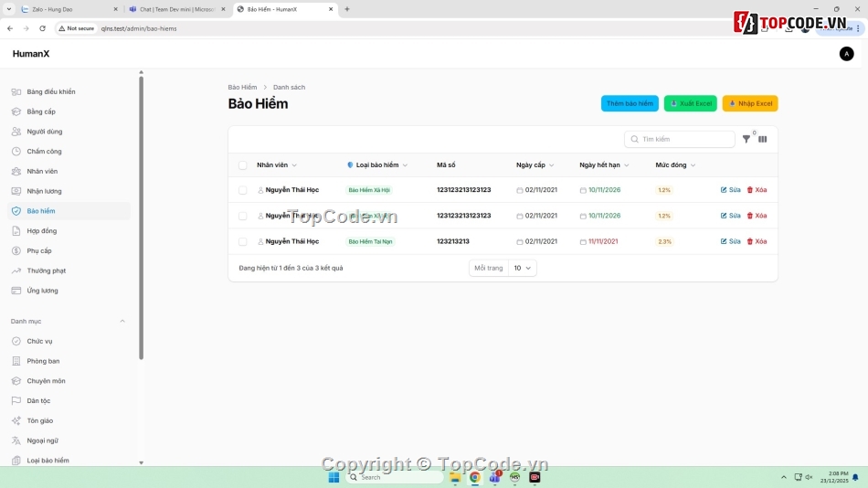The image size is (868, 488).
Task: Click code 123213213 cell
Action: click(x=453, y=241)
